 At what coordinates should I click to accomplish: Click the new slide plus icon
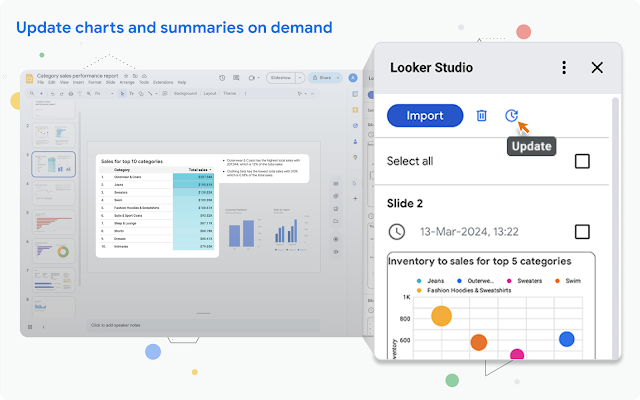41,93
